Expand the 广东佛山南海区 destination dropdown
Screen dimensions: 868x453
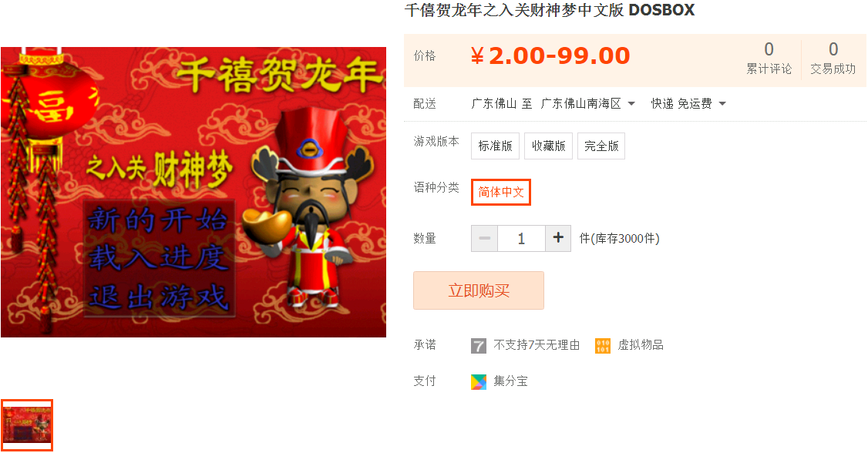[x=587, y=103]
